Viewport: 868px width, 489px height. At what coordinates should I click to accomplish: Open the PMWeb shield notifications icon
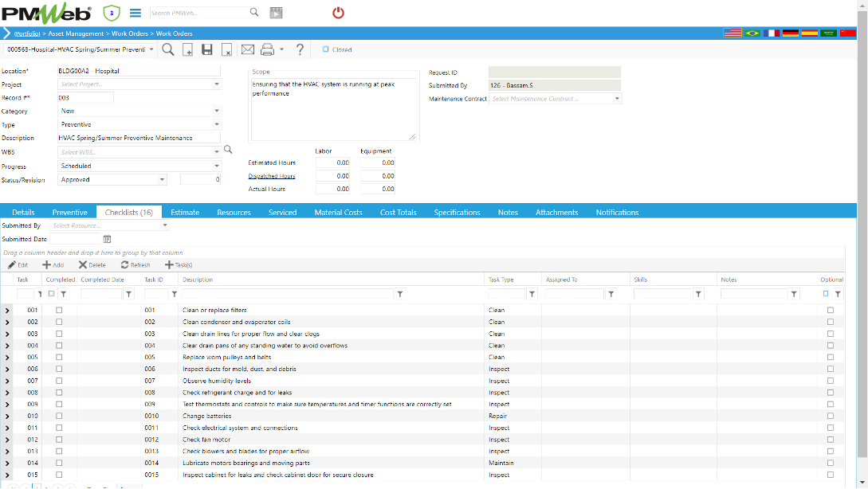112,13
